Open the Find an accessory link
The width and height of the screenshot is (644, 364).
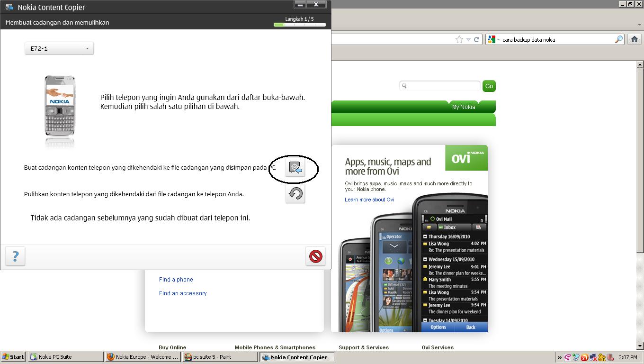point(183,293)
